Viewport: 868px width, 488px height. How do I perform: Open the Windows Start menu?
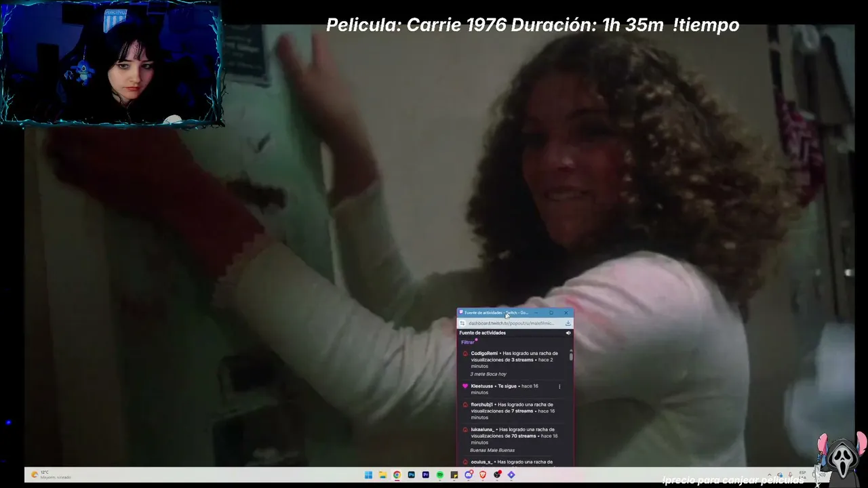click(x=368, y=475)
